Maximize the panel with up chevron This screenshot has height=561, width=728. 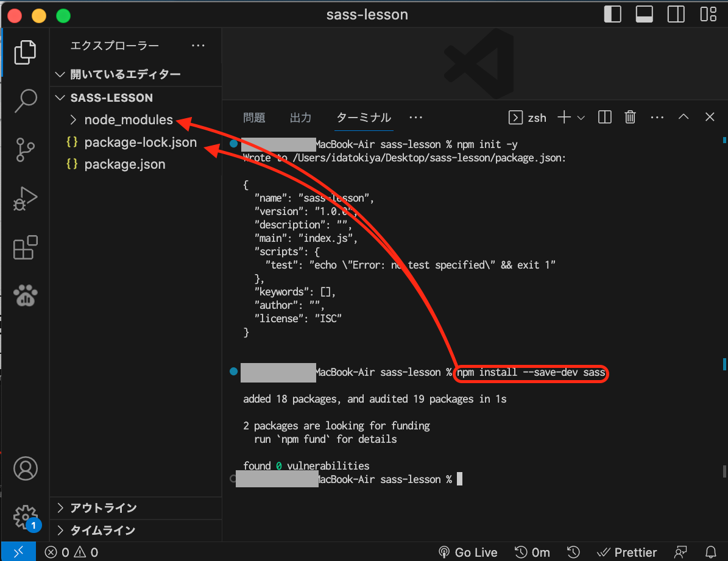point(684,116)
